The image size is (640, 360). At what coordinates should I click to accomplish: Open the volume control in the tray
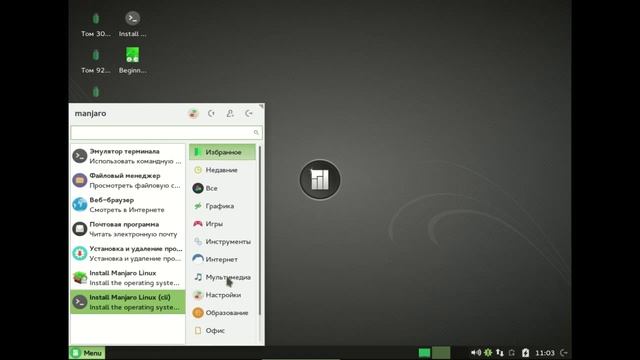click(x=476, y=353)
